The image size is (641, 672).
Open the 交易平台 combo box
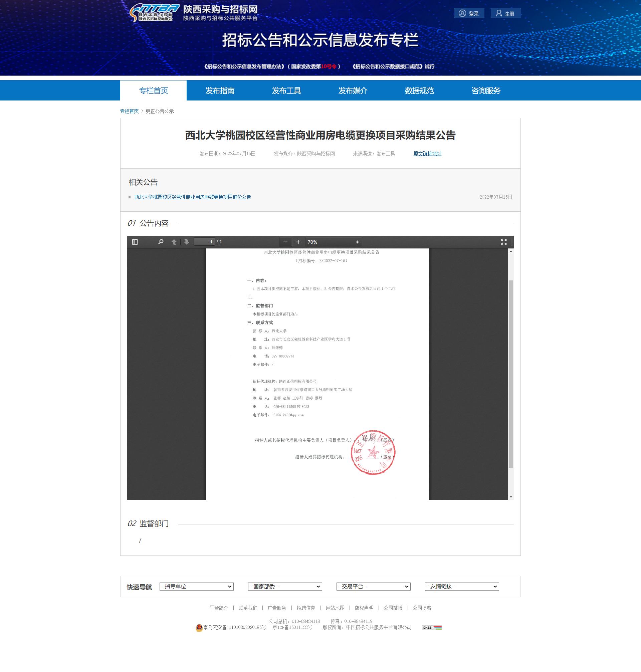373,586
